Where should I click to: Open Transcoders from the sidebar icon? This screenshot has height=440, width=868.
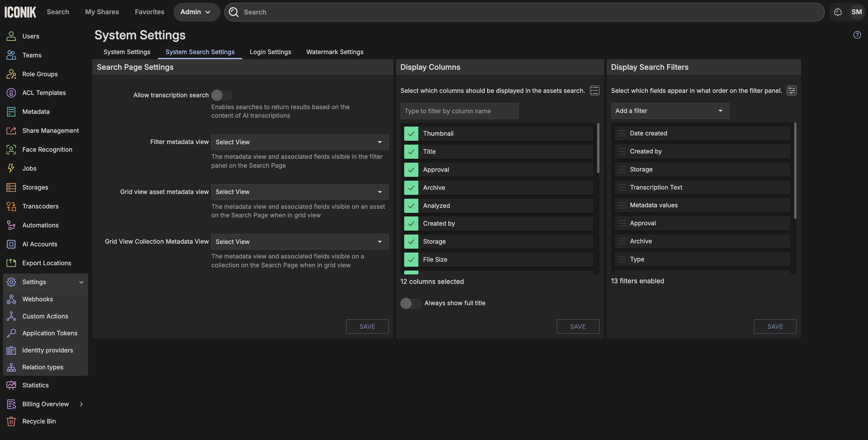[11, 206]
